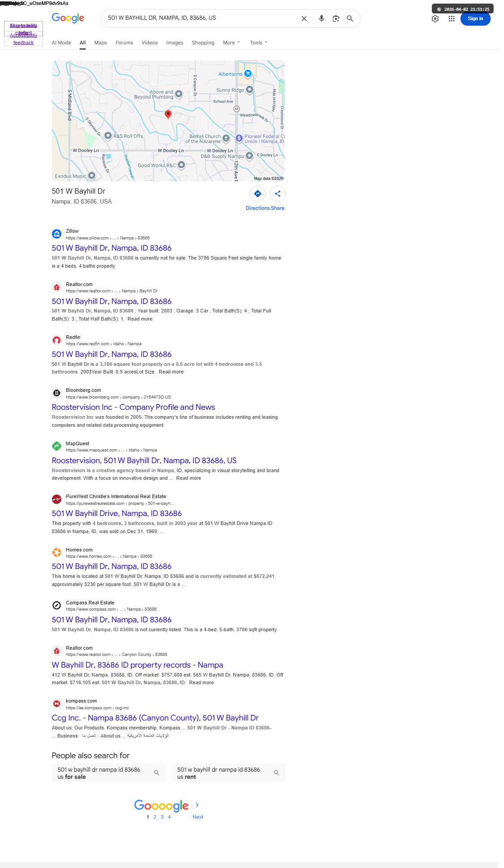This screenshot has height=868, width=504.
Task: Switch to the Maps tab
Action: click(x=100, y=43)
